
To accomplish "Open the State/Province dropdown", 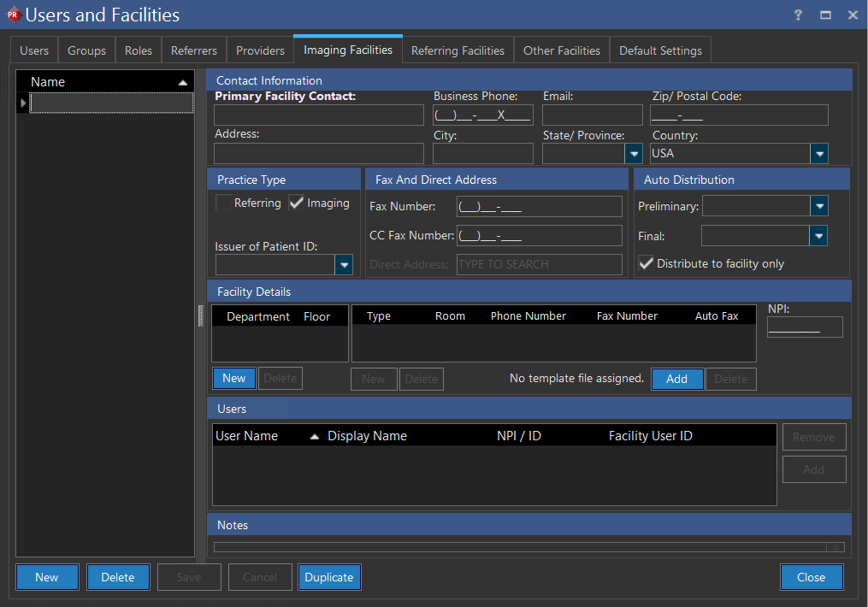I will (x=634, y=154).
